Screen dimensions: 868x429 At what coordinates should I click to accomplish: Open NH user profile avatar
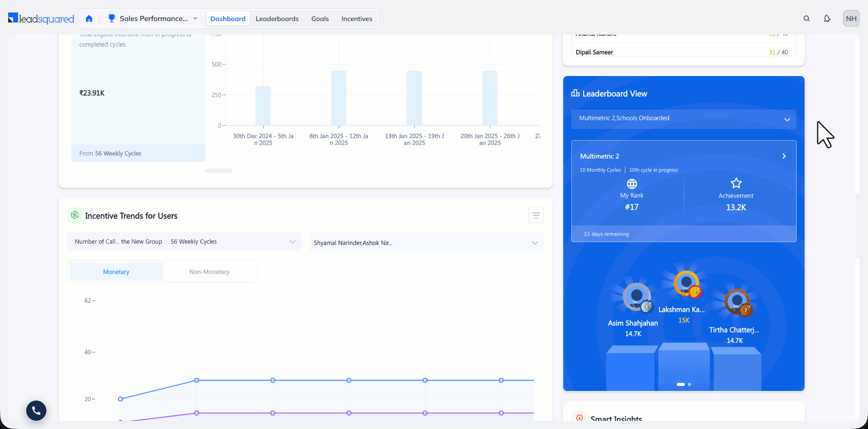click(851, 19)
